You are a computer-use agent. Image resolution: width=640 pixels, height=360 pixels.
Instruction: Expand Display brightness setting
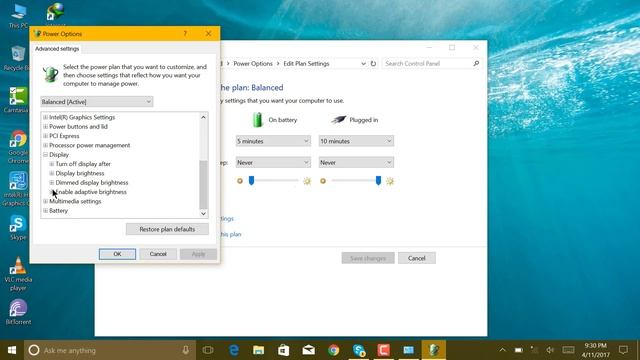[x=52, y=173]
